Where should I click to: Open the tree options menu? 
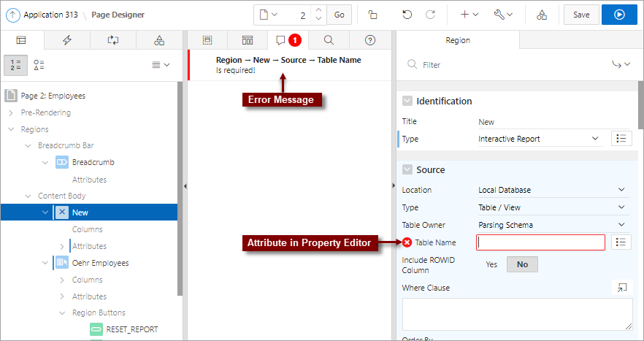point(161,65)
